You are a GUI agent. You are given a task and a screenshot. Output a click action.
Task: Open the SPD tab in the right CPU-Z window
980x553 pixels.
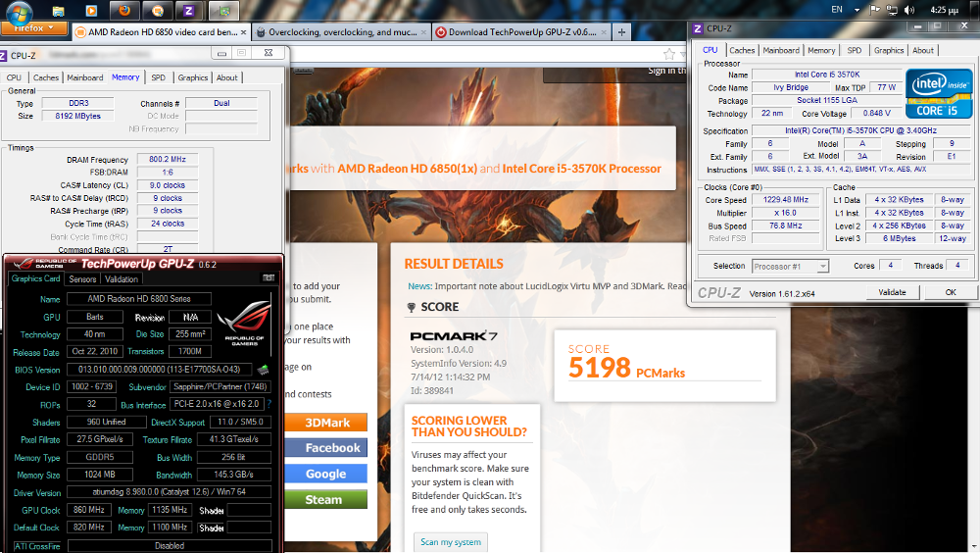pos(855,50)
